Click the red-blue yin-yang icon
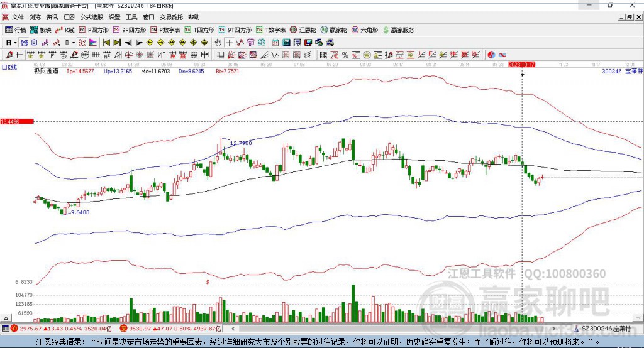 click(491, 55)
